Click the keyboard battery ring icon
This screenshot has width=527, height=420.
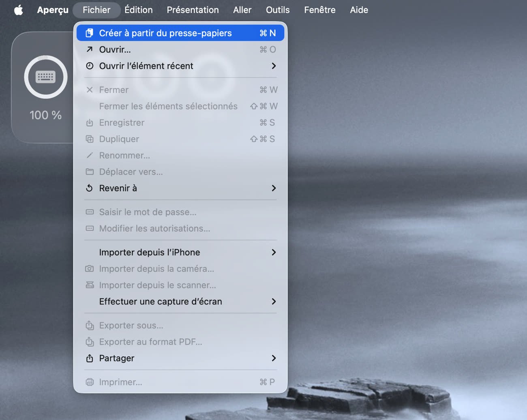(x=45, y=77)
